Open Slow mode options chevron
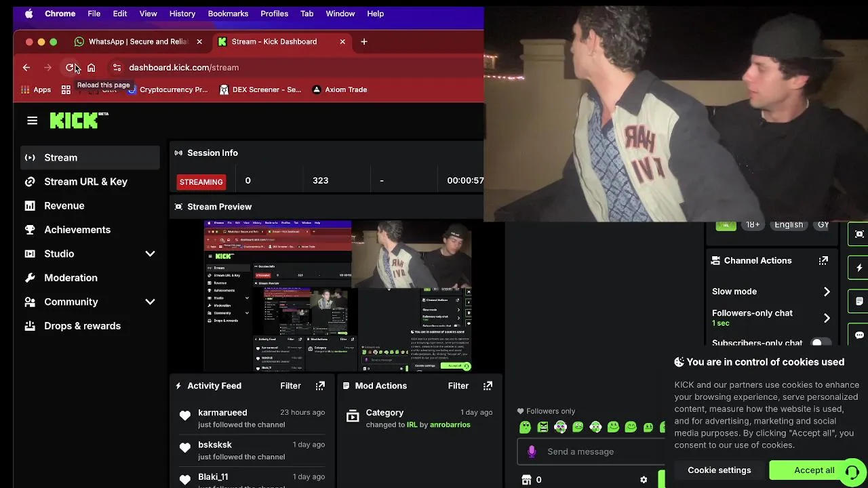868x488 pixels. [827, 291]
